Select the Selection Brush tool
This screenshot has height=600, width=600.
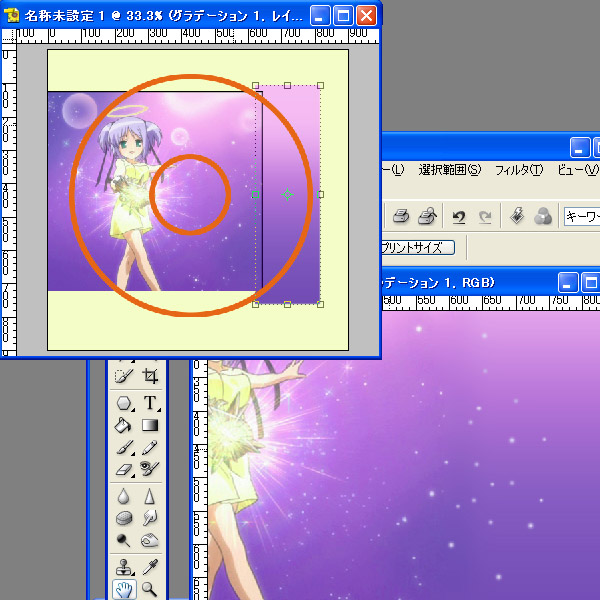tap(124, 376)
